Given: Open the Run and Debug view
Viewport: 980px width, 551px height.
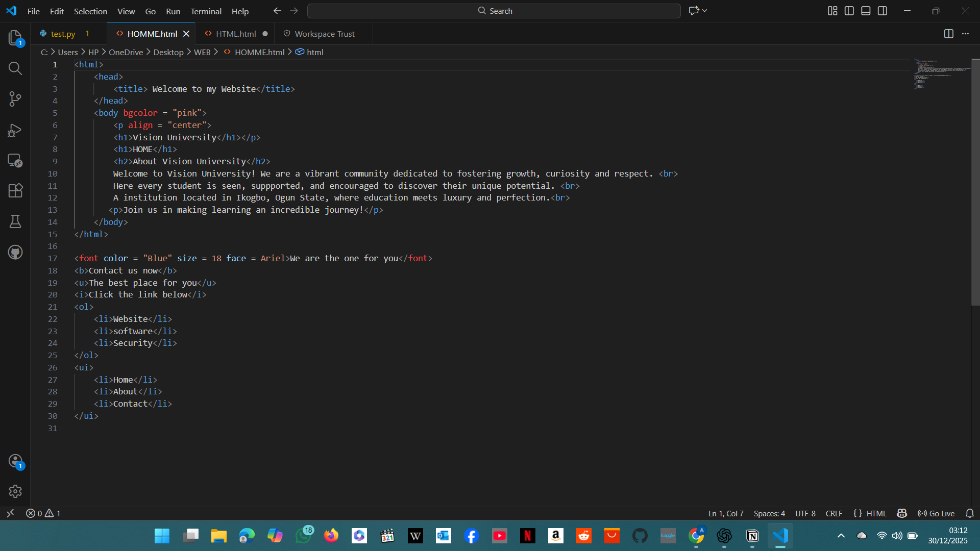Looking at the screenshot, I should 15,130.
